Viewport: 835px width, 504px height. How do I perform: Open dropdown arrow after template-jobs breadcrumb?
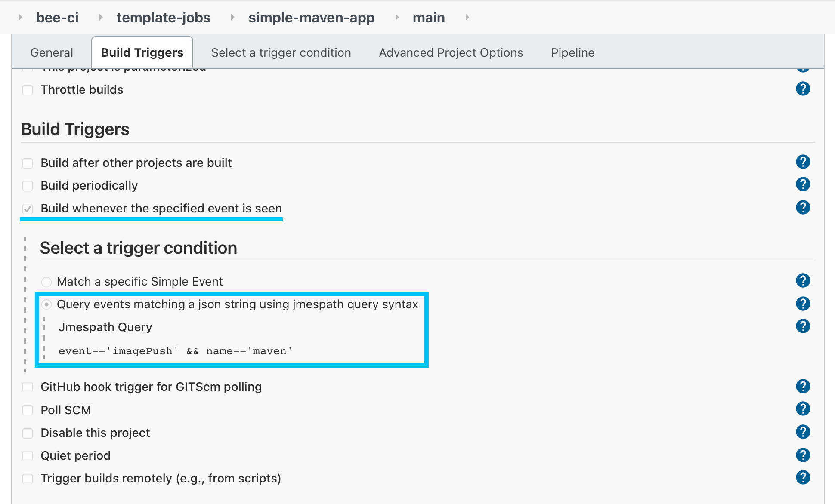click(232, 18)
